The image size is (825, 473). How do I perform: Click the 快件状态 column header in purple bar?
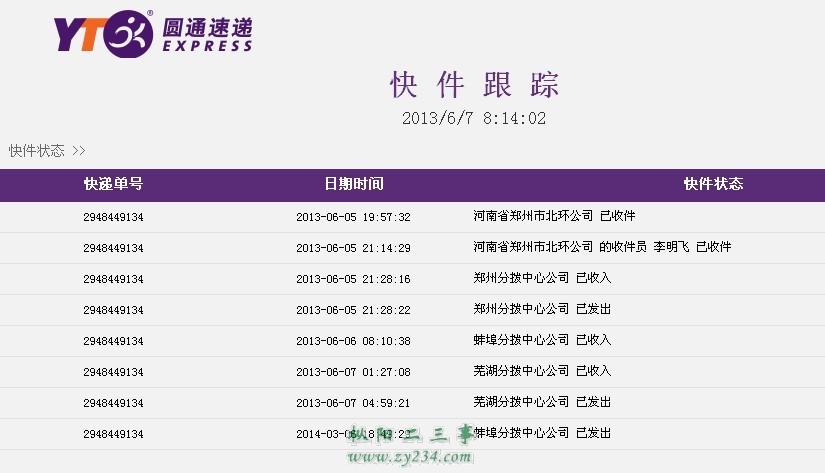(713, 184)
